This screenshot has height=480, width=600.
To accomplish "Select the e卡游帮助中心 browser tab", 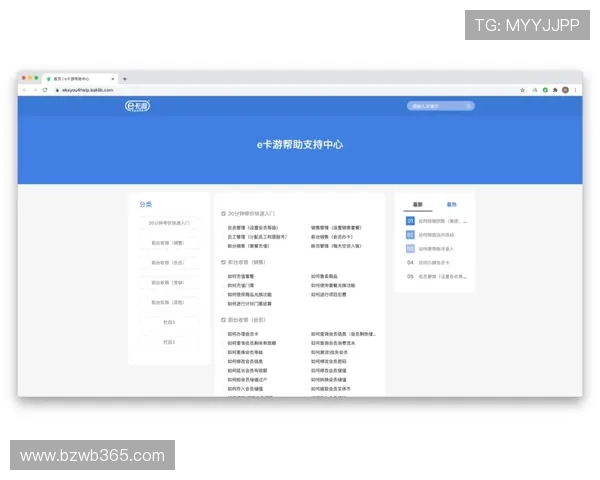I will [80, 78].
